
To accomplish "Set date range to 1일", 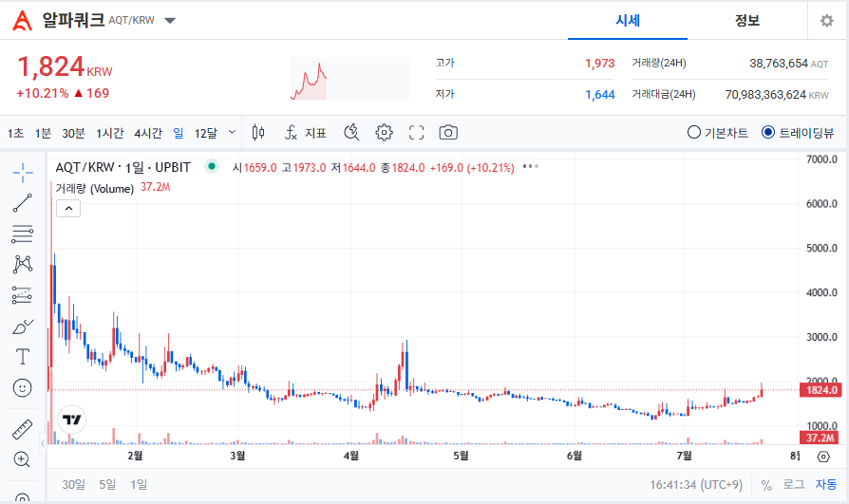I will click(x=139, y=484).
